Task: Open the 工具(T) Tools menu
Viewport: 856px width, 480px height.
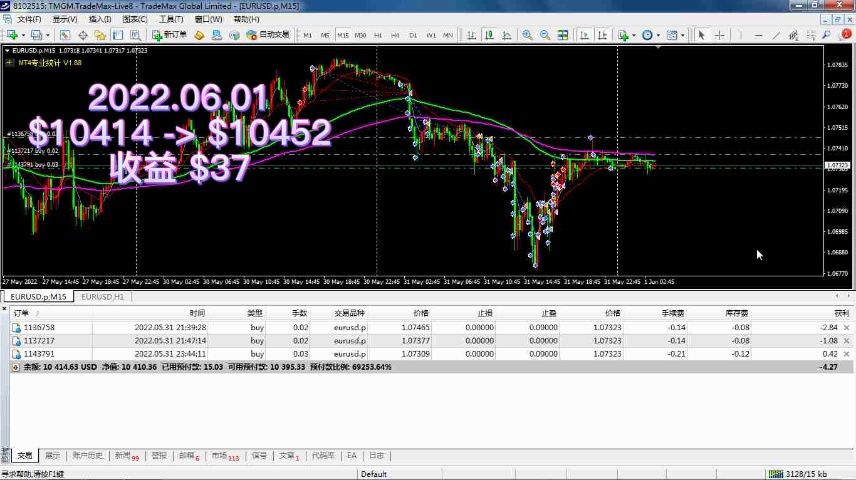Action: pos(171,19)
